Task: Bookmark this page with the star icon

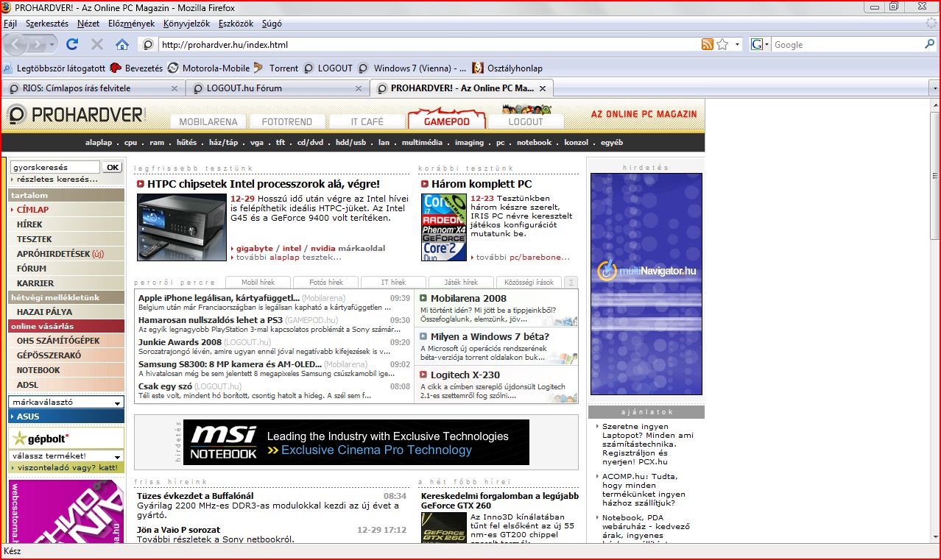Action: (722, 45)
